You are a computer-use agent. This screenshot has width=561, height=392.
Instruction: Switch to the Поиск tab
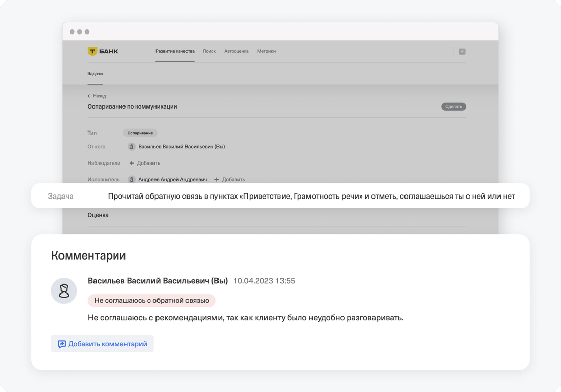click(x=209, y=51)
